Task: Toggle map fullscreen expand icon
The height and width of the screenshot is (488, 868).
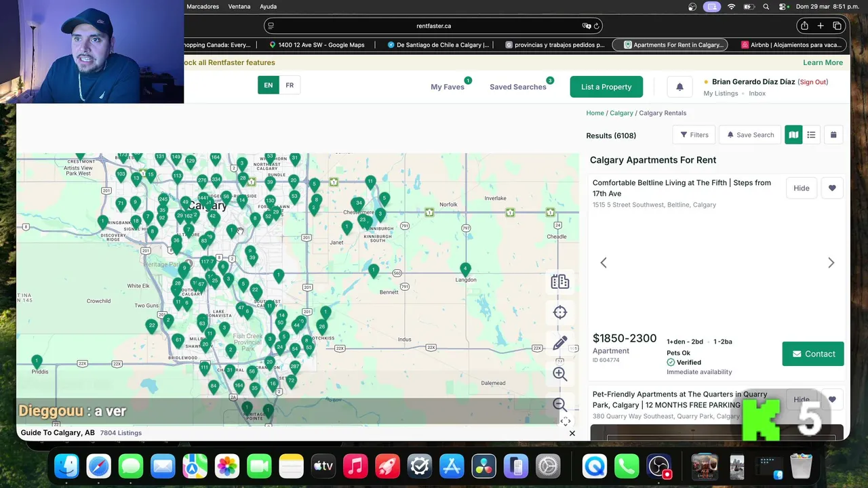Action: coord(565,421)
